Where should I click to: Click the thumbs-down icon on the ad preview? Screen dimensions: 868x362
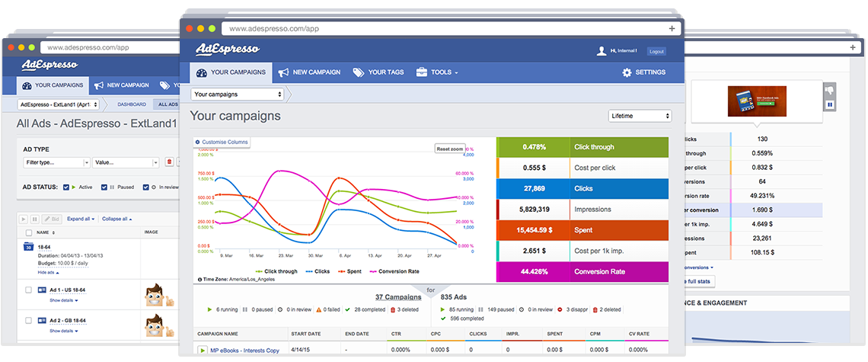pyautogui.click(x=828, y=90)
